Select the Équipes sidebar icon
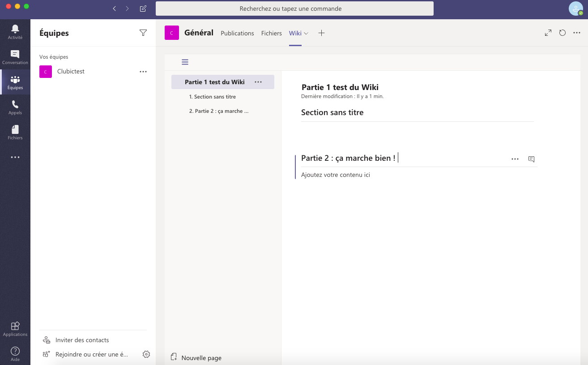This screenshot has width=588, height=365. click(15, 82)
